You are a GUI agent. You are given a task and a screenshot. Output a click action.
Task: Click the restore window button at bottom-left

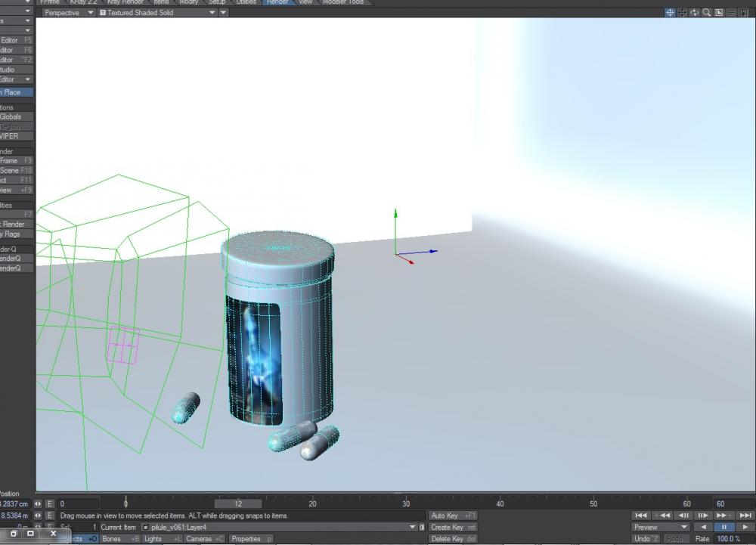14,534
